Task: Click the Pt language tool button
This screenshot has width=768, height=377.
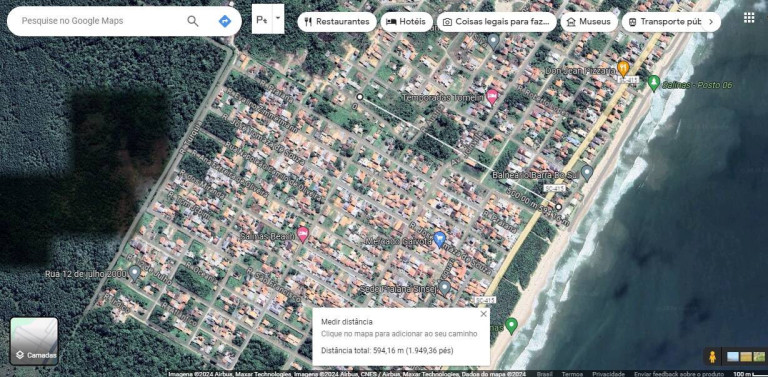Action: (262, 19)
